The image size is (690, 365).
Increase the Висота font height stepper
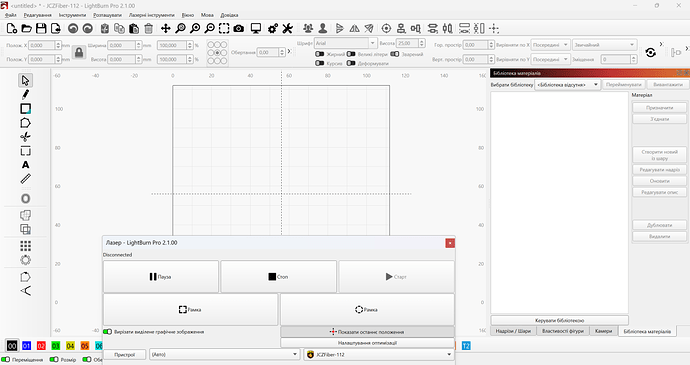422,41
